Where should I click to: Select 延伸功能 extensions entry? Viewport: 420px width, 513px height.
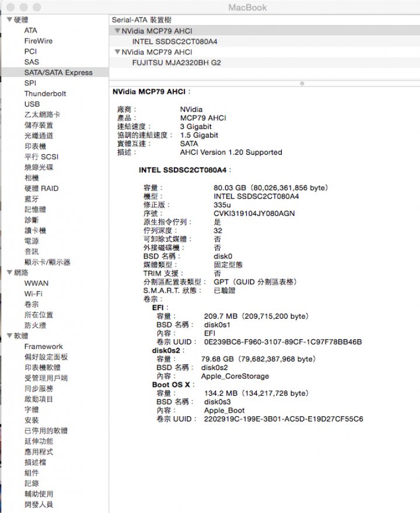(38, 441)
